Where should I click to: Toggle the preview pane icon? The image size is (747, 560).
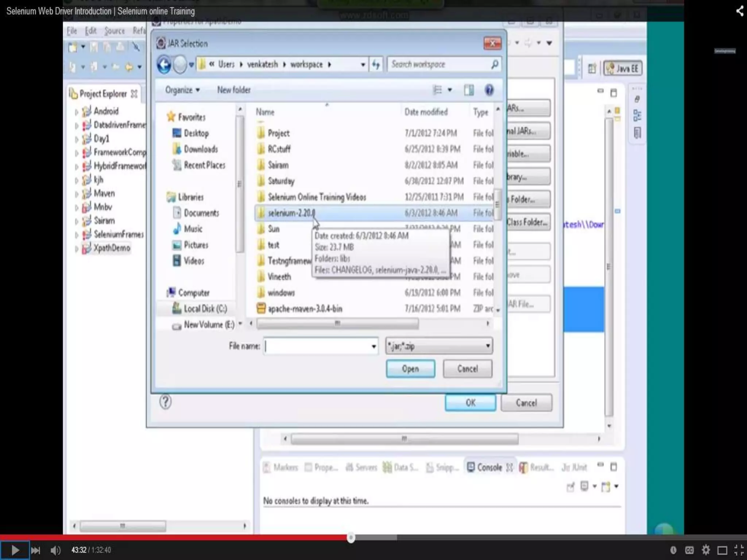469,90
